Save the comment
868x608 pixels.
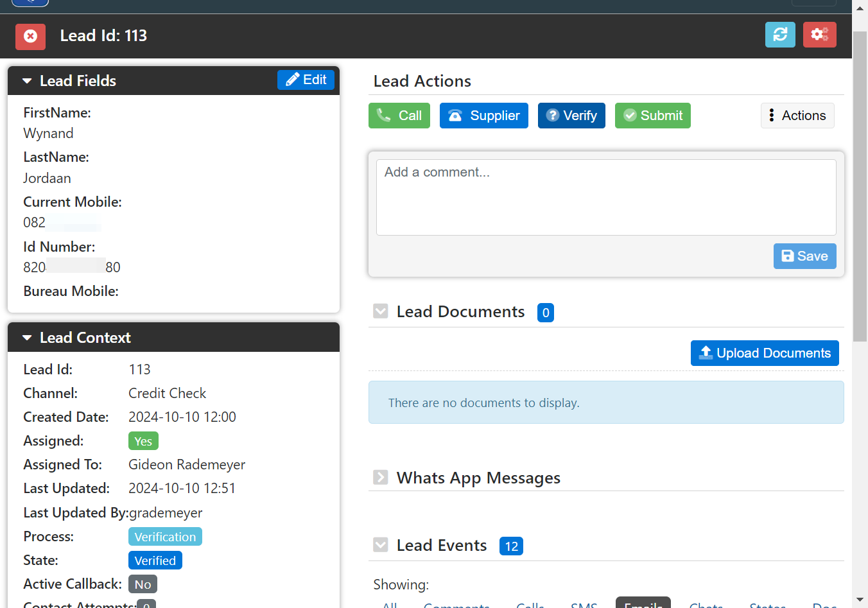tap(805, 256)
